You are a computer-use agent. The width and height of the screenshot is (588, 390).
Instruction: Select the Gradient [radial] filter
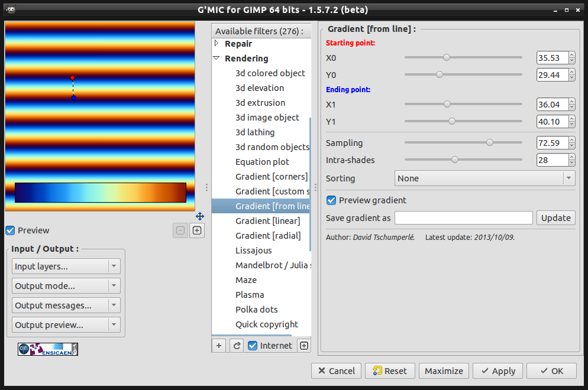268,236
